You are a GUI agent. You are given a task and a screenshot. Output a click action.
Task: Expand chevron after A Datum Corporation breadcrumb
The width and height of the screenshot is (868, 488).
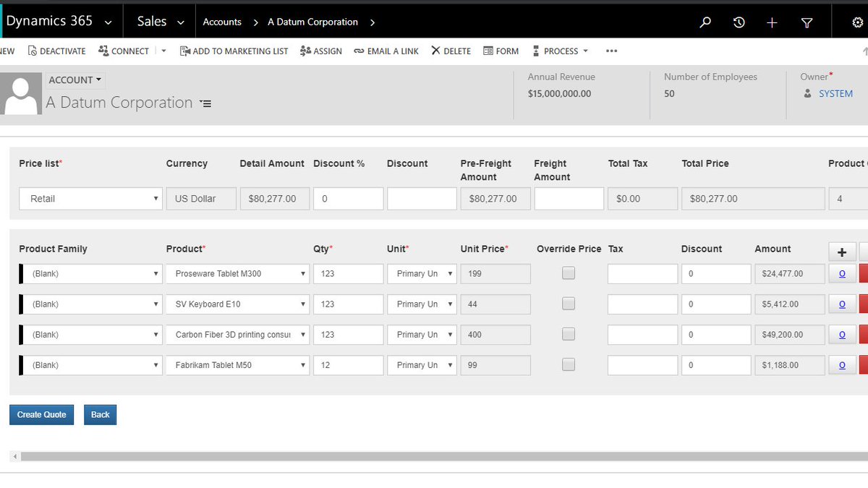(372, 22)
